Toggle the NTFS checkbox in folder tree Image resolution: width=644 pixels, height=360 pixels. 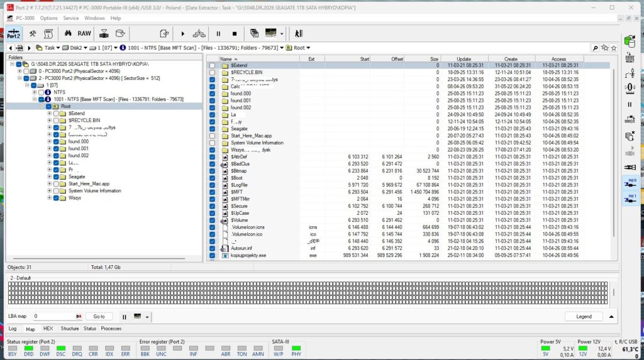tap(41, 92)
